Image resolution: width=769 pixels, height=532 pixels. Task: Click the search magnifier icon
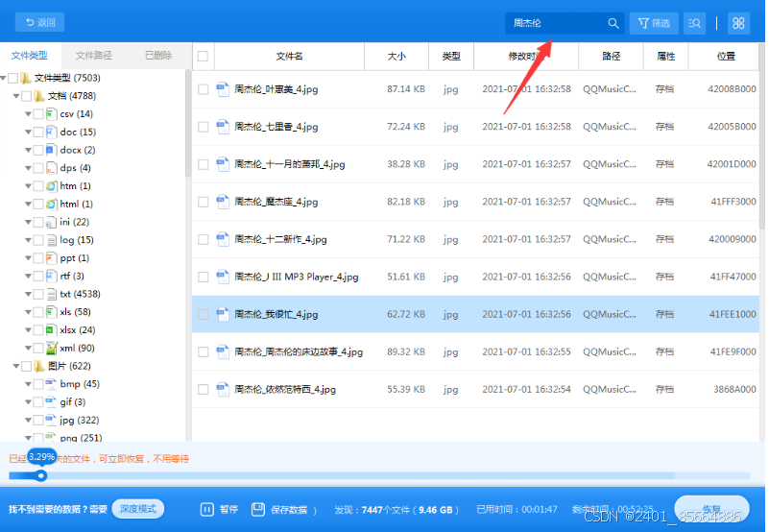[x=613, y=23]
